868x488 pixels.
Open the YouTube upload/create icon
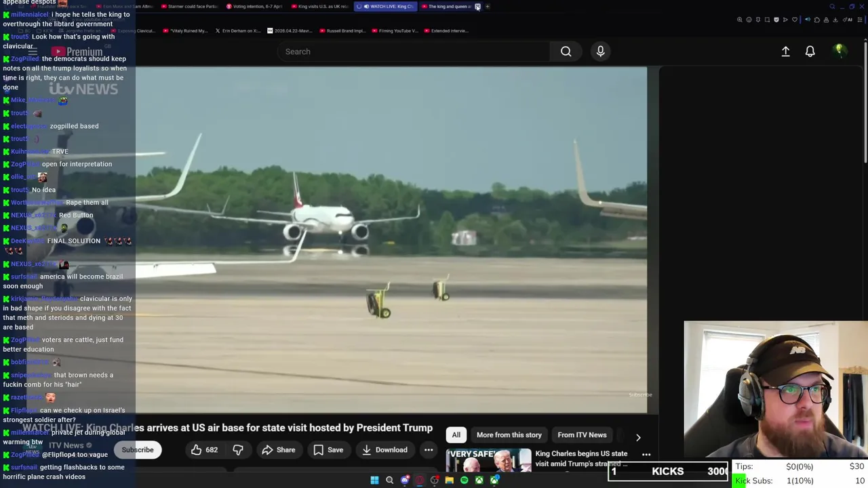click(x=785, y=52)
